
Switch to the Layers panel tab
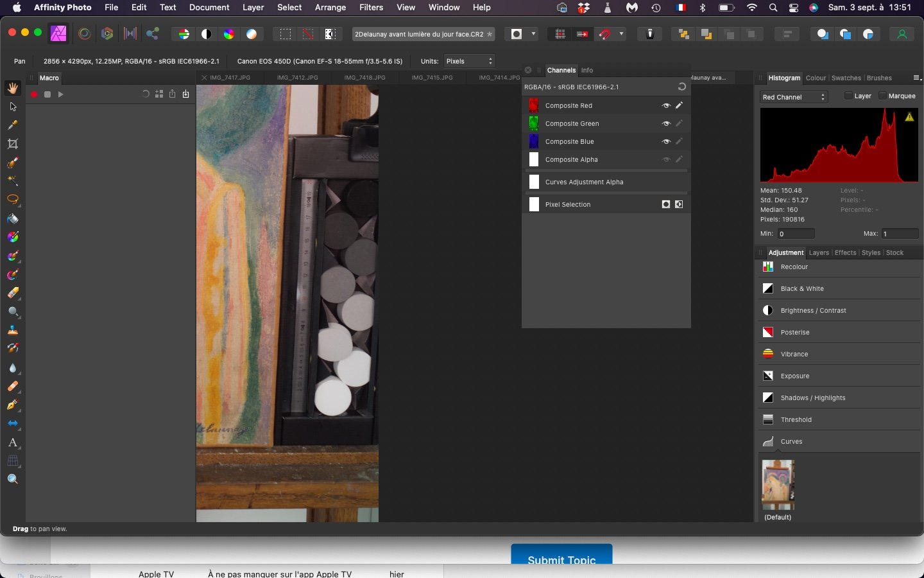coord(819,252)
